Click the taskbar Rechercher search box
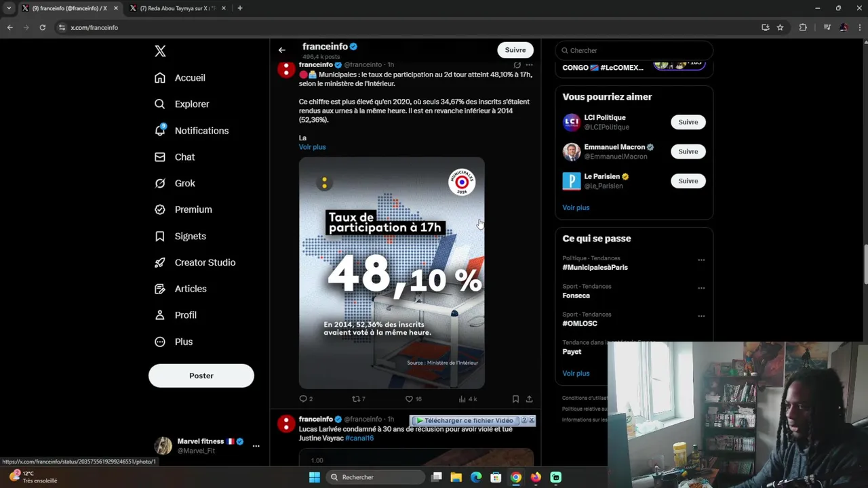Viewport: 868px width, 488px height. point(375,477)
